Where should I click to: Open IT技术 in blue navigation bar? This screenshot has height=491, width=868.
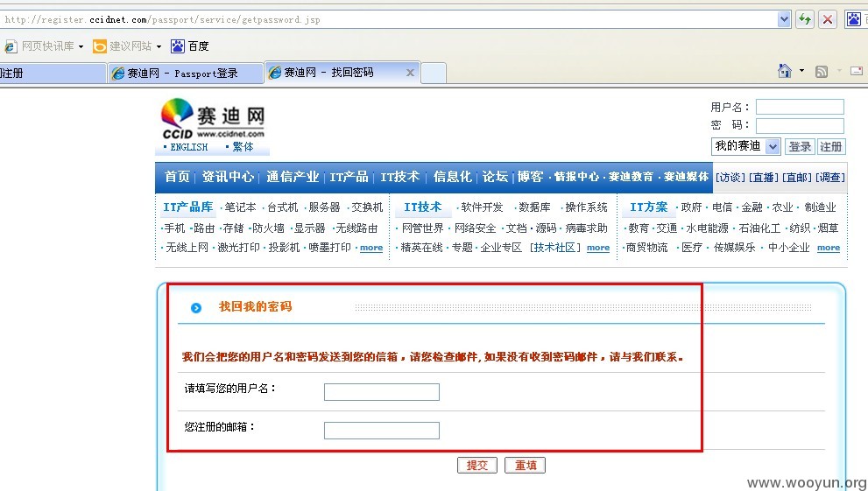pyautogui.click(x=399, y=177)
